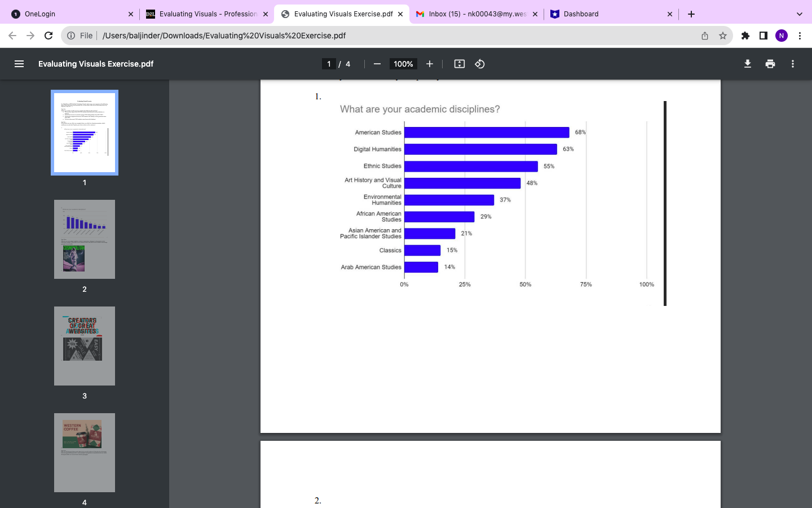Screen dimensions: 812x508
Task: Click the Fit to page icon
Action: pos(460,64)
